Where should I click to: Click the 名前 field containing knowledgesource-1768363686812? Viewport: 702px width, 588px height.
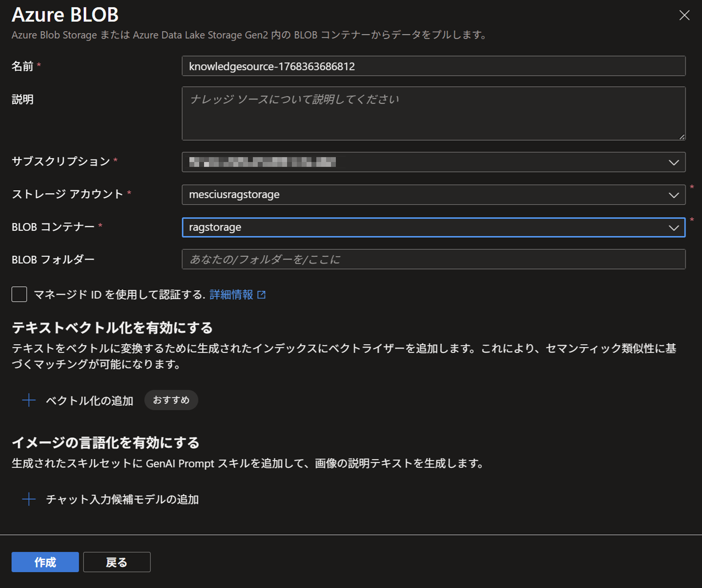(433, 66)
